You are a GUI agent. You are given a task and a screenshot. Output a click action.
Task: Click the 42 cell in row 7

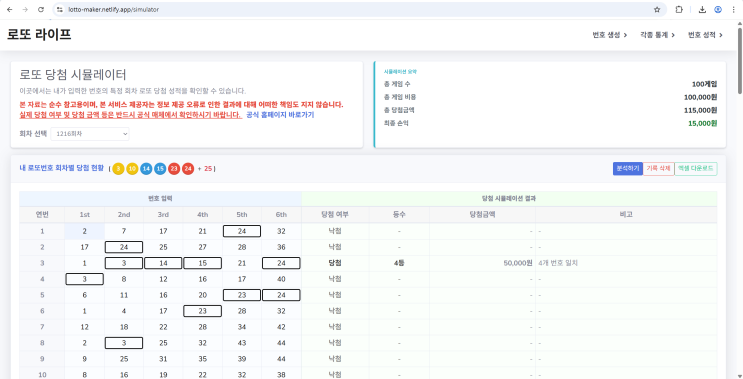pos(281,327)
